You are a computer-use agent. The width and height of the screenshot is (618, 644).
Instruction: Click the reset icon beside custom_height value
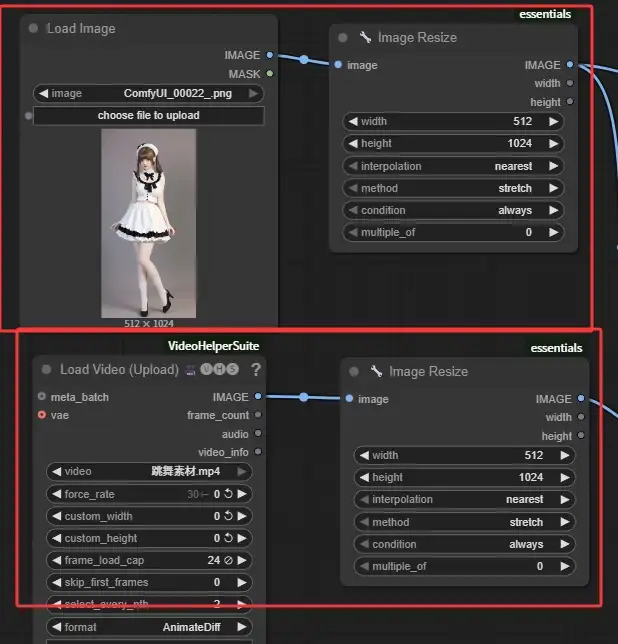click(227, 538)
